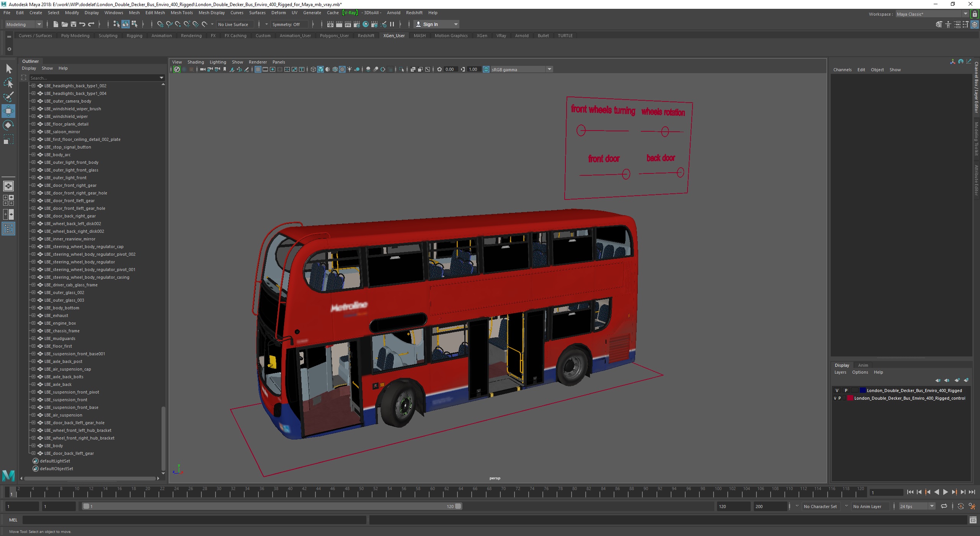
Task: Select the Select tool arrow in the toolbox
Action: point(8,69)
